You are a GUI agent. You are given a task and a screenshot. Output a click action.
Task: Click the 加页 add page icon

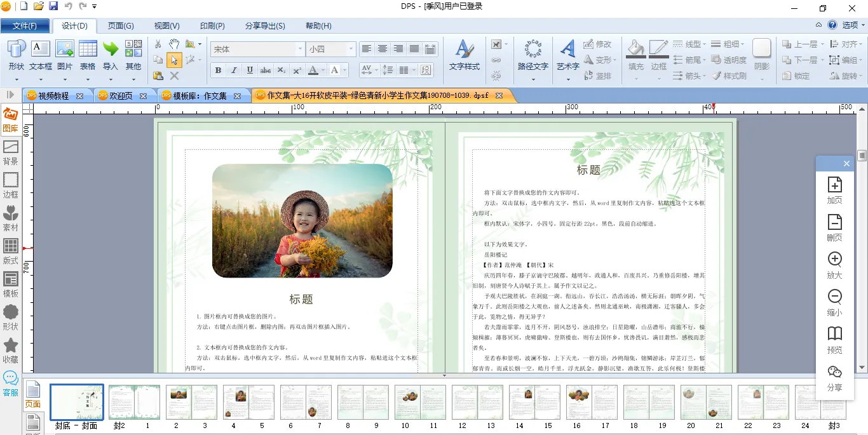click(x=834, y=189)
